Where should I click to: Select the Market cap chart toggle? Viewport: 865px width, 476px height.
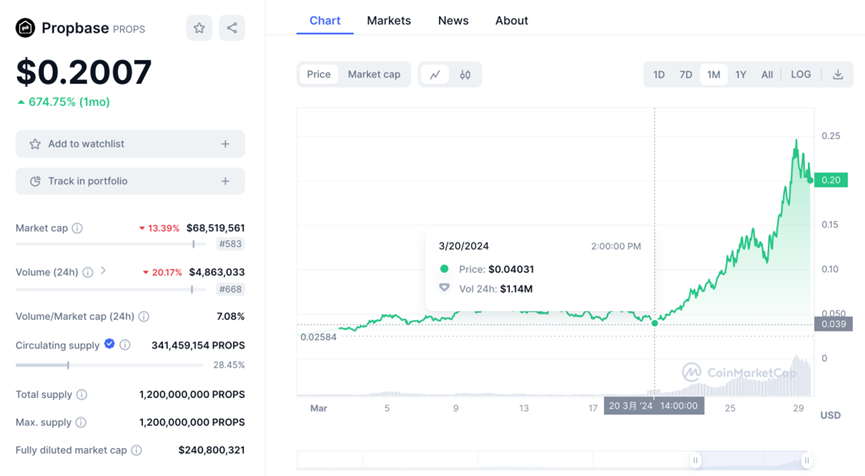(x=374, y=74)
